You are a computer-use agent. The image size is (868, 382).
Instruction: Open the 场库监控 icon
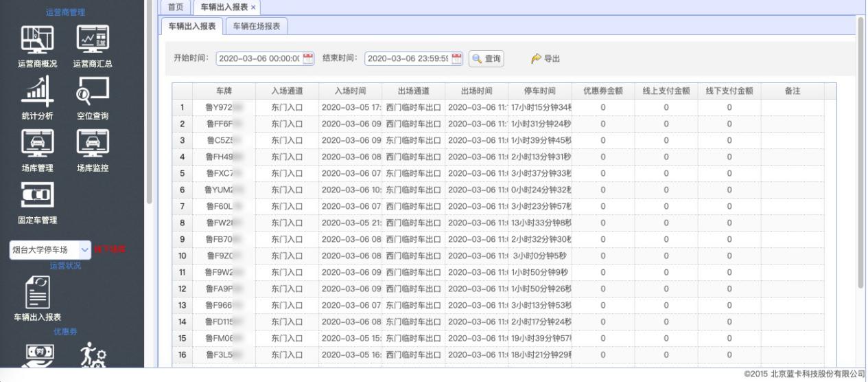pyautogui.click(x=93, y=143)
